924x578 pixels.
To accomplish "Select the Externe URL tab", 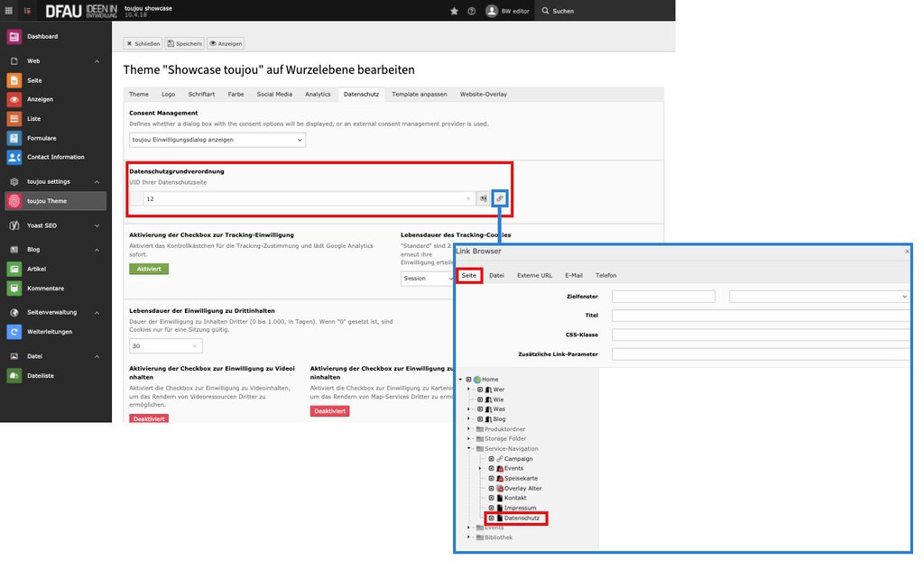I will [534, 275].
